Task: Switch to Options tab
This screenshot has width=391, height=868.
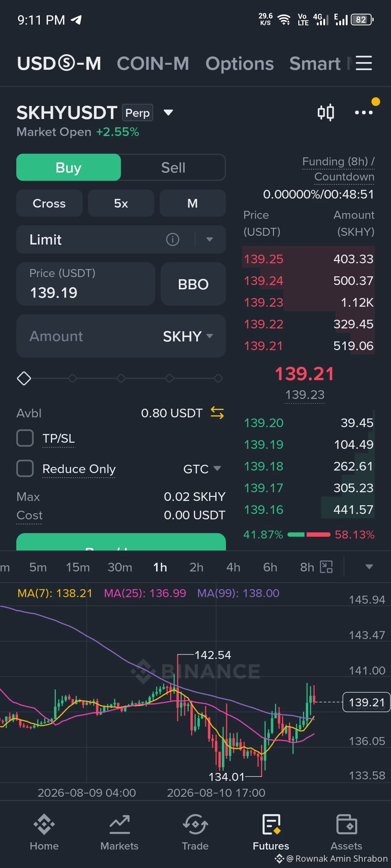Action: [239, 64]
